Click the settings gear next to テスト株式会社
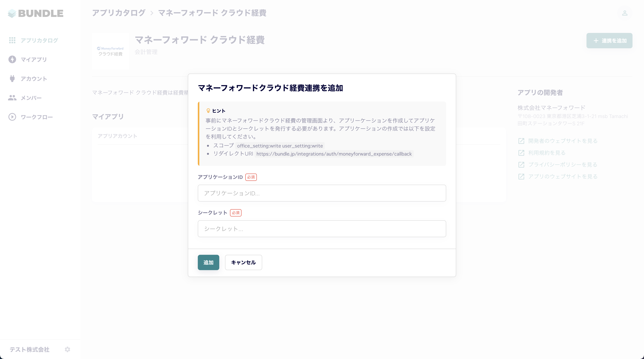 point(67,349)
